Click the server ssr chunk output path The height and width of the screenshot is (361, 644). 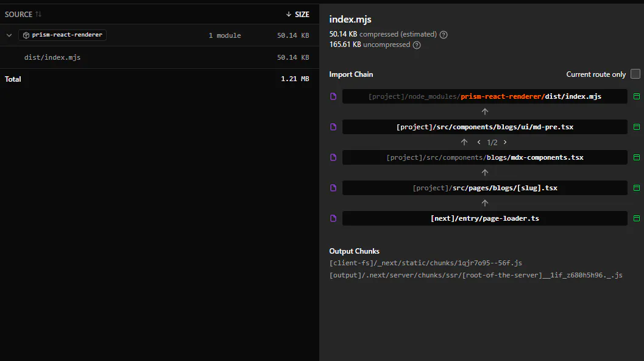[476, 275]
